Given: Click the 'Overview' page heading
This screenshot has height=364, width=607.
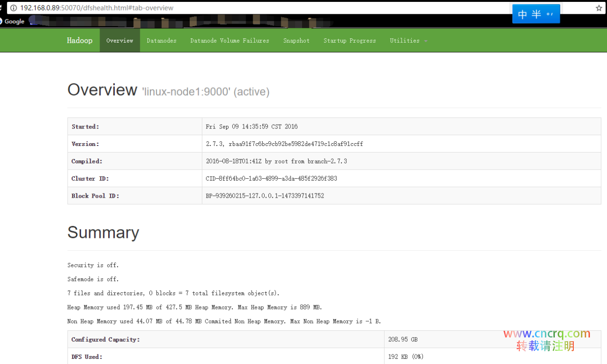Looking at the screenshot, I should pyautogui.click(x=102, y=90).
